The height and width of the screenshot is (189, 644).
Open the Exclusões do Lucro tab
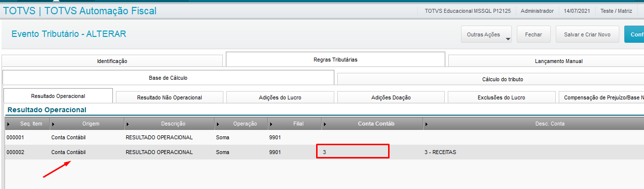pyautogui.click(x=501, y=97)
